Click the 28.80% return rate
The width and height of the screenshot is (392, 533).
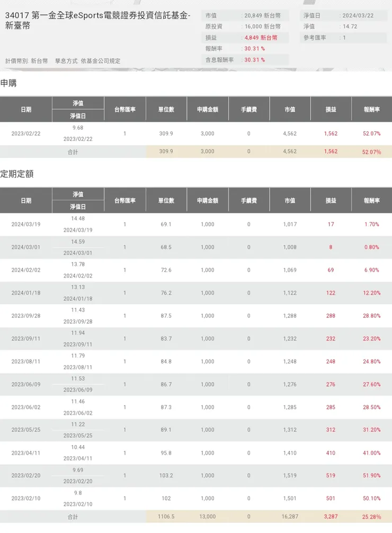(x=371, y=316)
